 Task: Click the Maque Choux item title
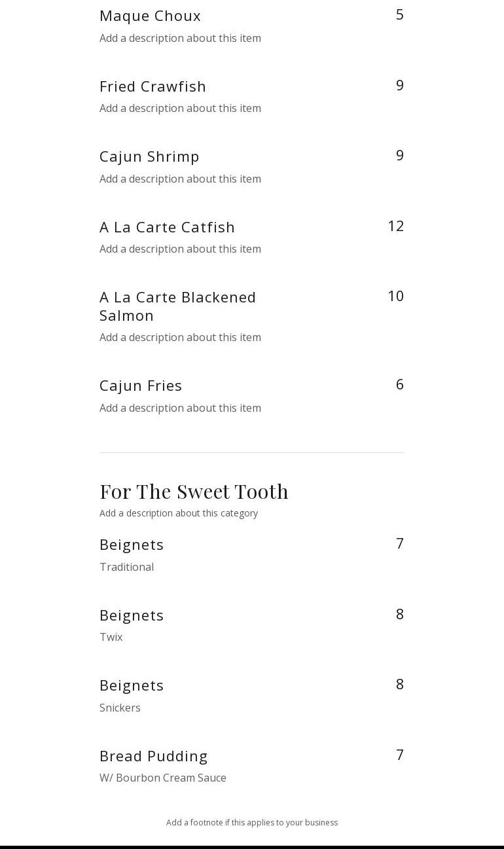(150, 16)
